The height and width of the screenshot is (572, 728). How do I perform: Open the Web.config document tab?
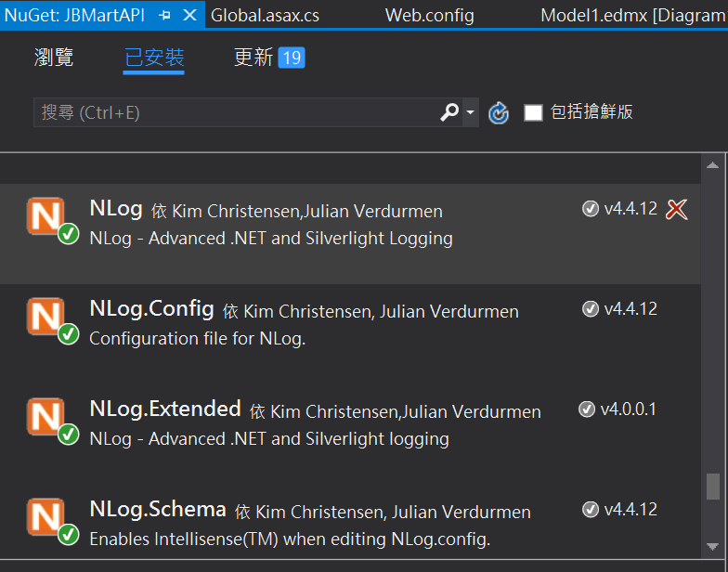429,16
